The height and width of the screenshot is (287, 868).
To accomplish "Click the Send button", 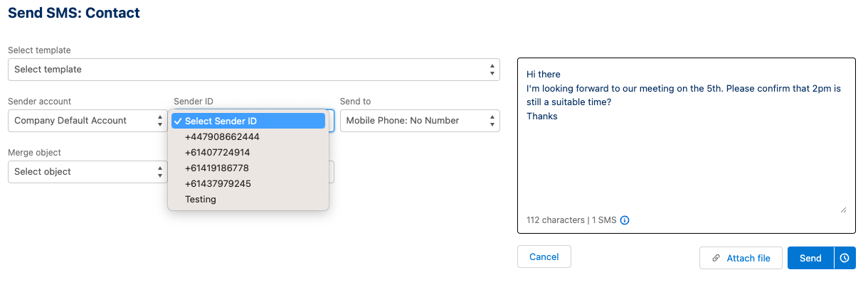I will click(810, 258).
